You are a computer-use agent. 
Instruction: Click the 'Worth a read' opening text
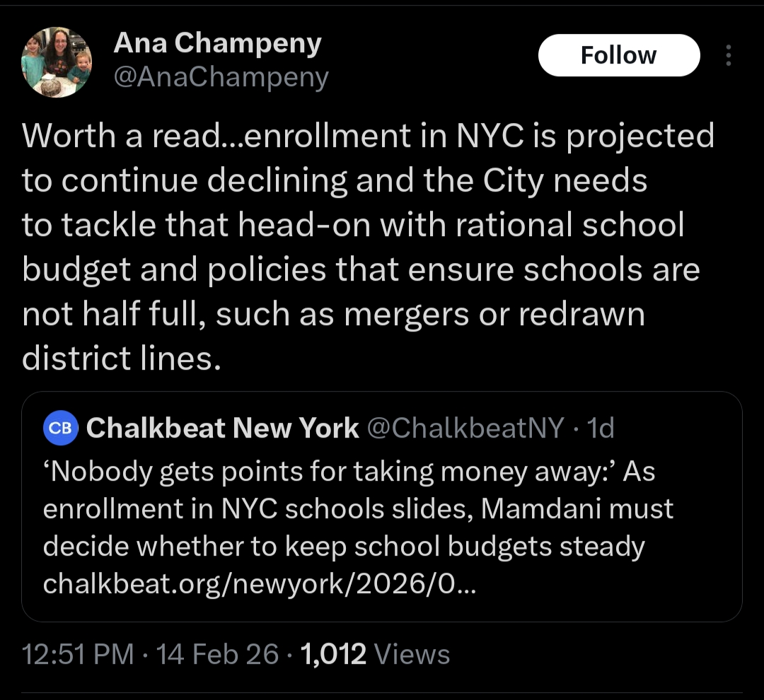(120, 136)
